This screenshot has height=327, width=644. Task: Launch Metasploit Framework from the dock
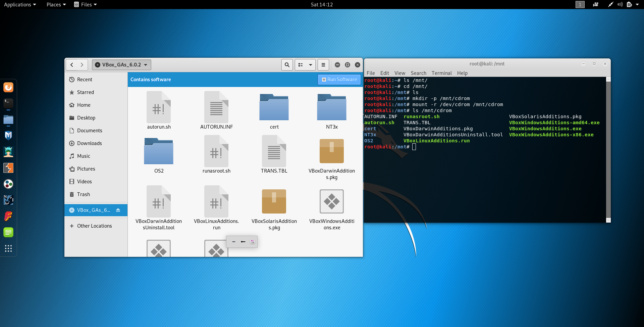click(8, 135)
